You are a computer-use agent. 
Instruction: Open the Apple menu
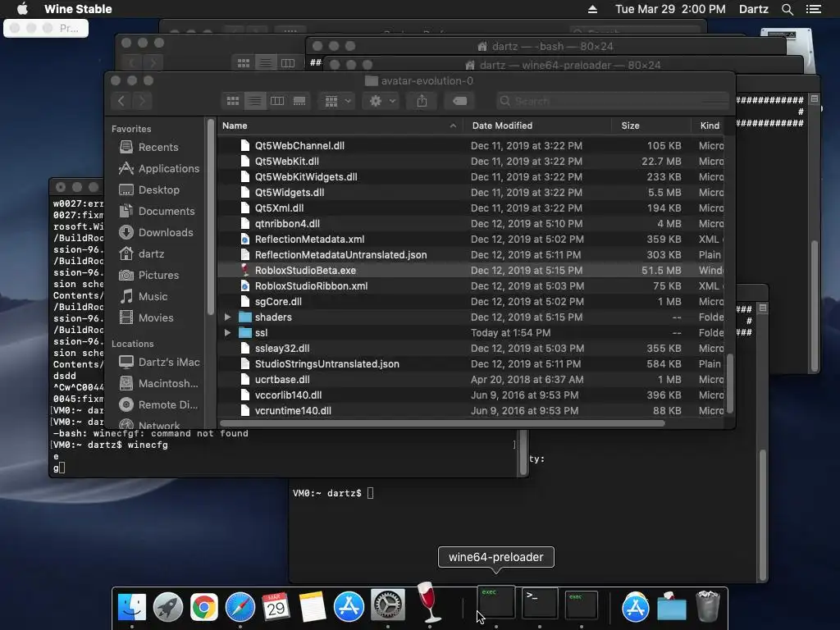tap(22, 8)
